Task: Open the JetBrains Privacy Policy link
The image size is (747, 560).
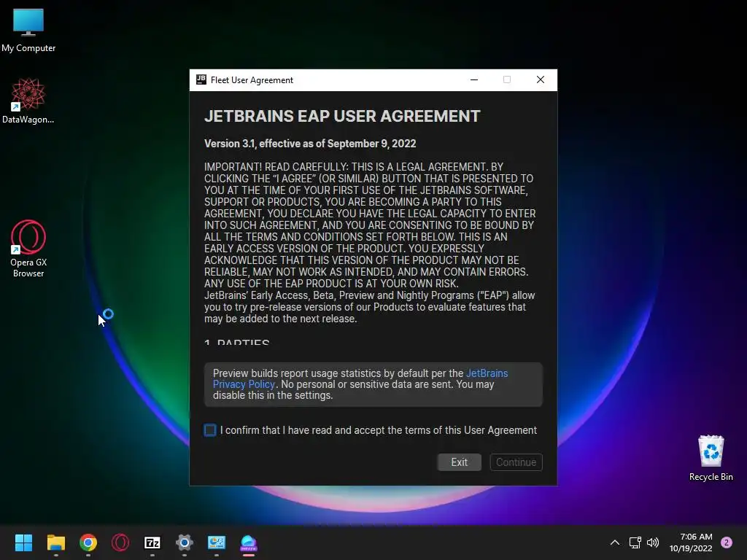Action: [360, 378]
